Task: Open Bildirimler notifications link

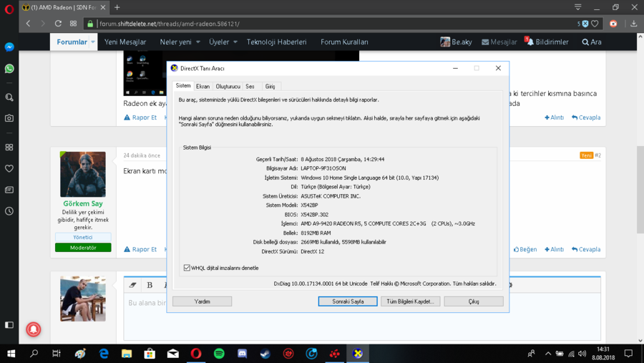Action: (547, 42)
